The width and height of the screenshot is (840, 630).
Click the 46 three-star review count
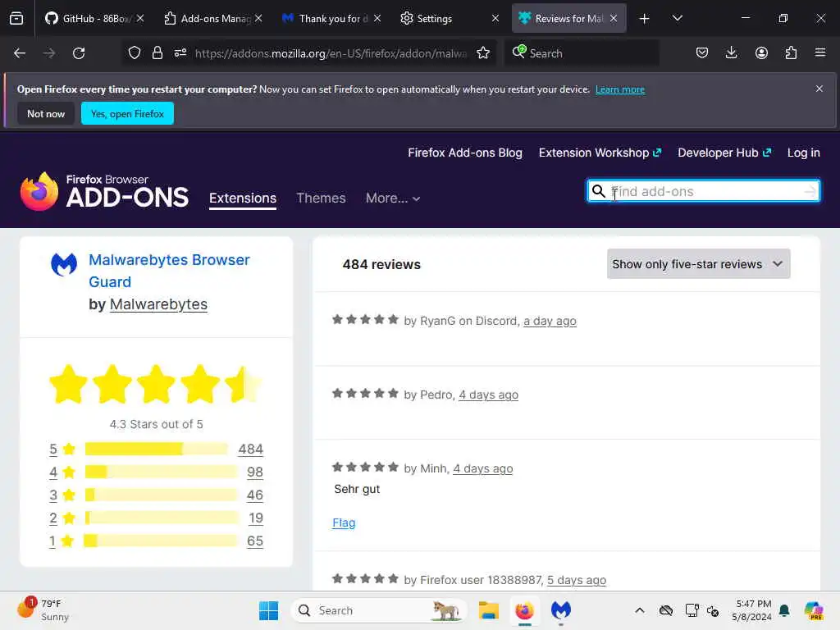pyautogui.click(x=254, y=495)
